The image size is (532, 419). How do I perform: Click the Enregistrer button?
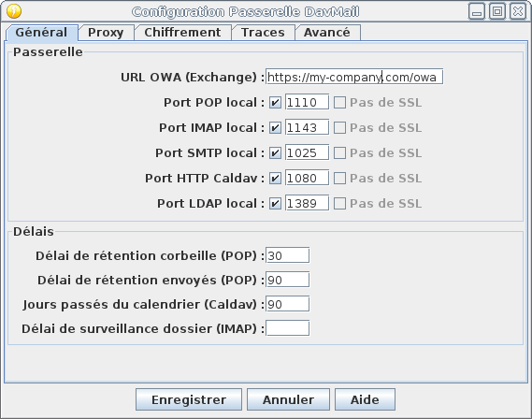(x=189, y=399)
